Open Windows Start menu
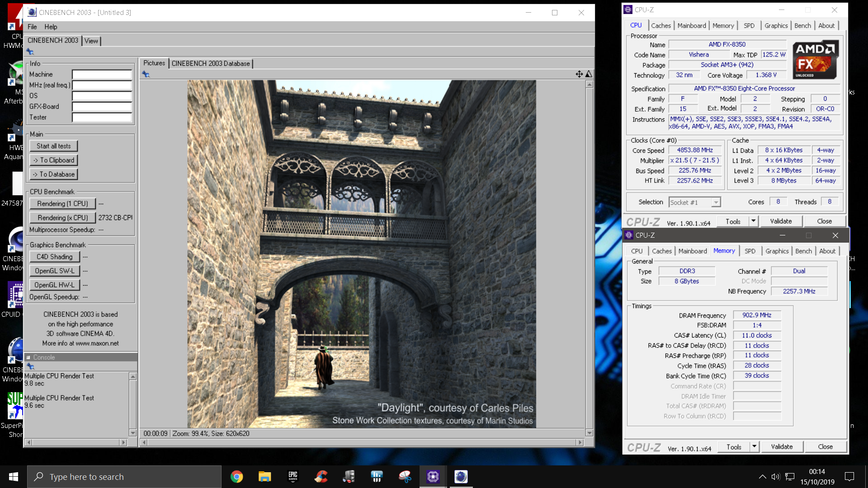868x488 pixels. pos(14,477)
